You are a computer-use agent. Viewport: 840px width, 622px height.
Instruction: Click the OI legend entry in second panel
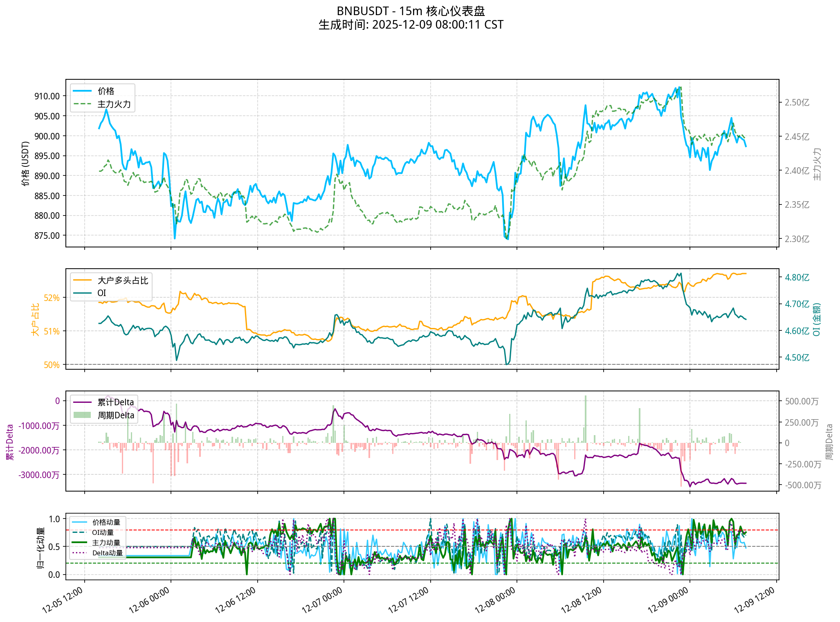coord(101,293)
